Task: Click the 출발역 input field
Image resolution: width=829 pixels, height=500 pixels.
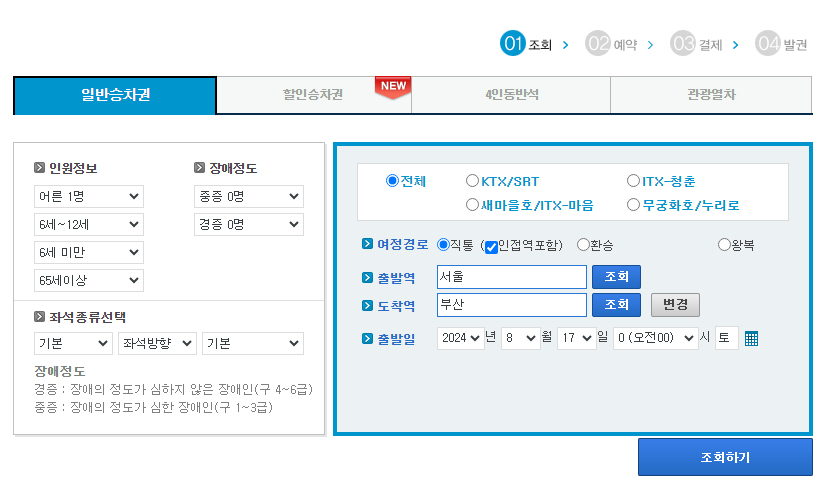Action: tap(511, 276)
